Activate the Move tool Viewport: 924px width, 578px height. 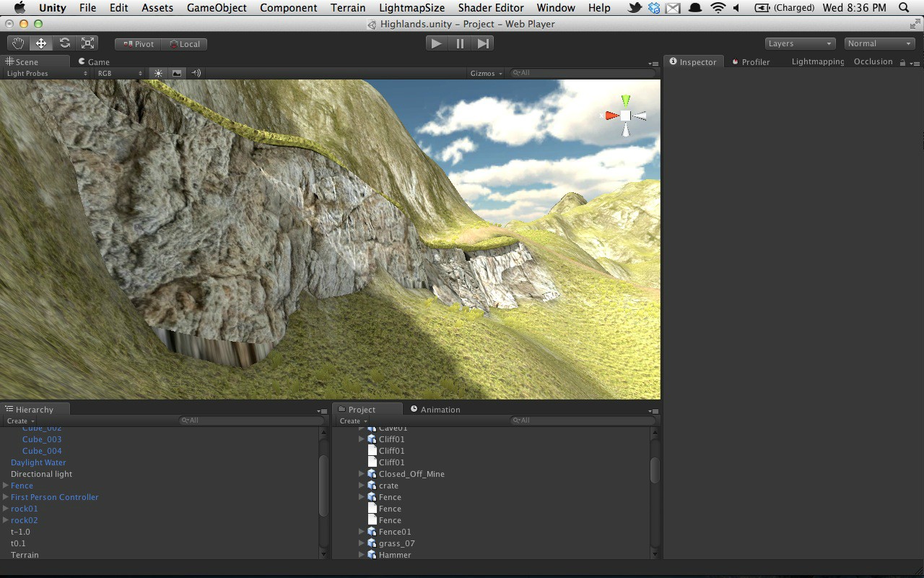tap(40, 43)
